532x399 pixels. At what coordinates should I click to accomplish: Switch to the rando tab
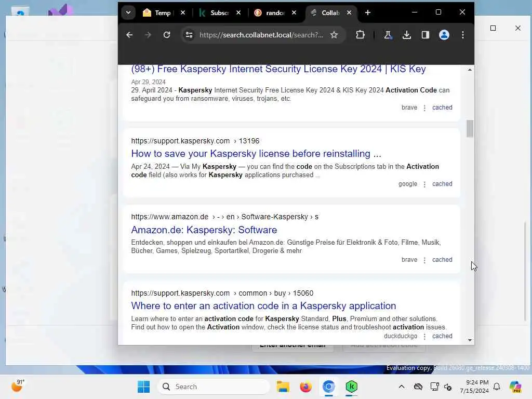tap(271, 13)
